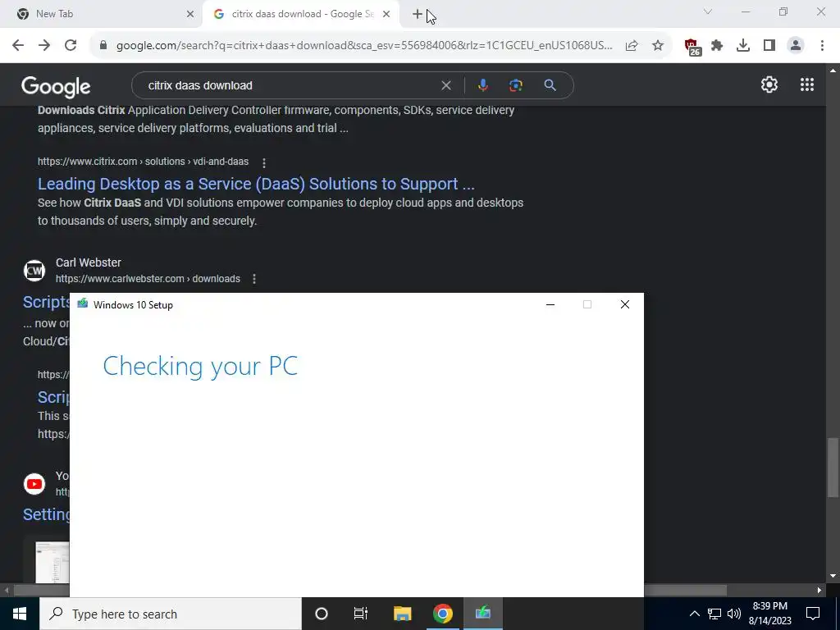Search by image with Google Lens
This screenshot has height=630, width=840.
click(516, 85)
